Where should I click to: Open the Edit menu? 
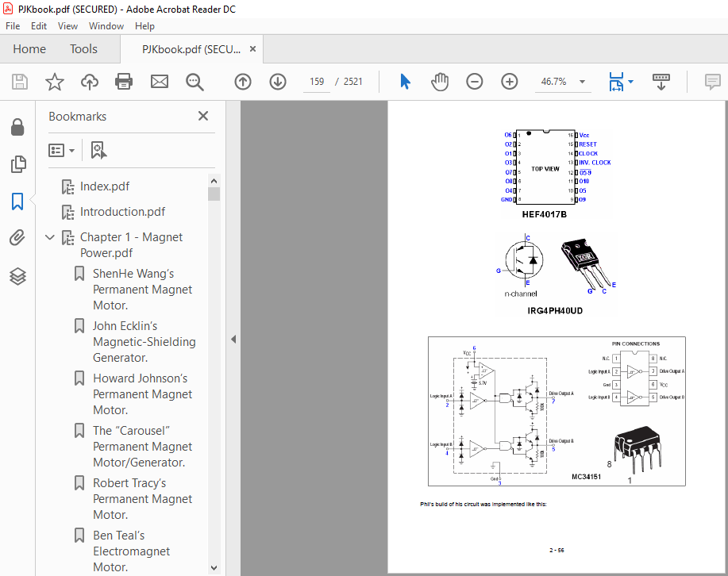pos(39,26)
